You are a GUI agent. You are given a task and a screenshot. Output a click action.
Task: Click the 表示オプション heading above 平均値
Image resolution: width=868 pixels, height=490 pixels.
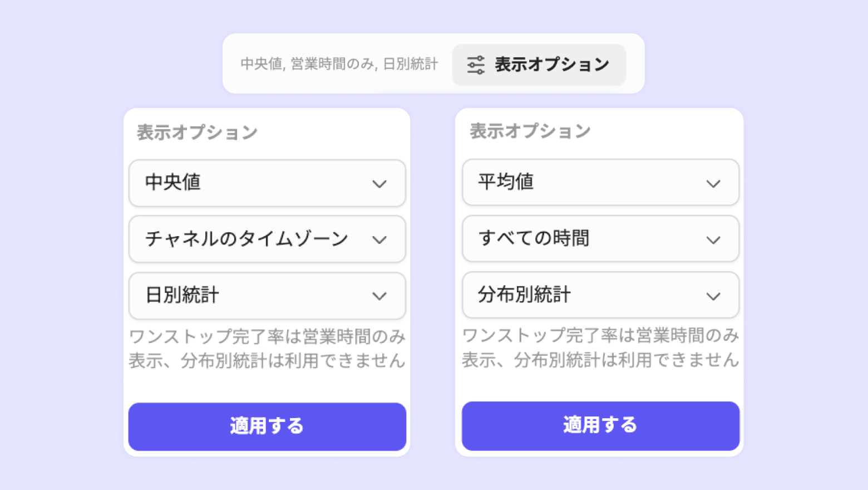530,131
